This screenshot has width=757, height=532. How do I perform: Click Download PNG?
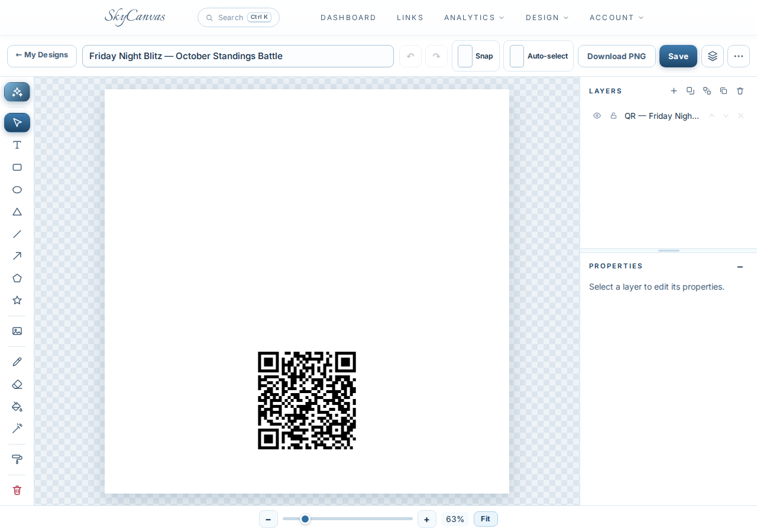[x=617, y=56]
